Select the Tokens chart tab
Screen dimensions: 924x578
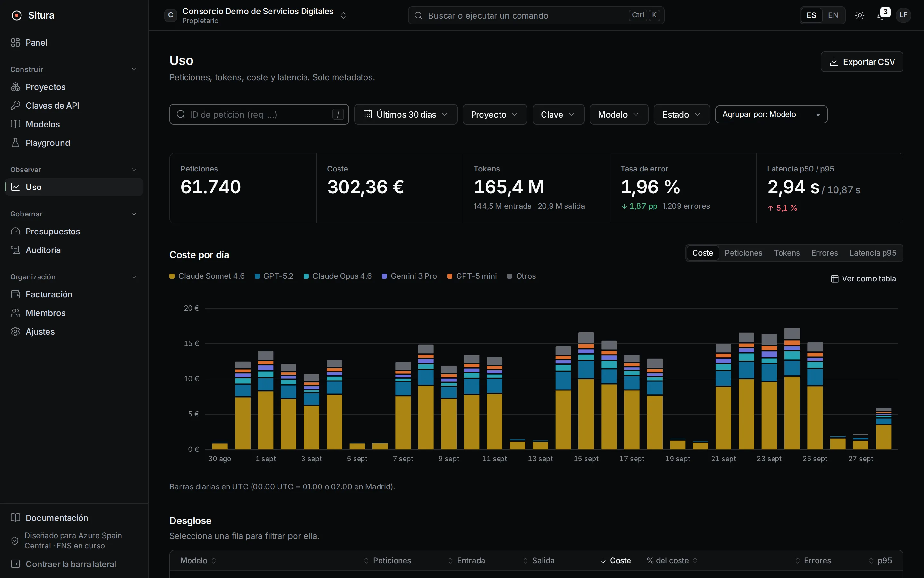(787, 253)
